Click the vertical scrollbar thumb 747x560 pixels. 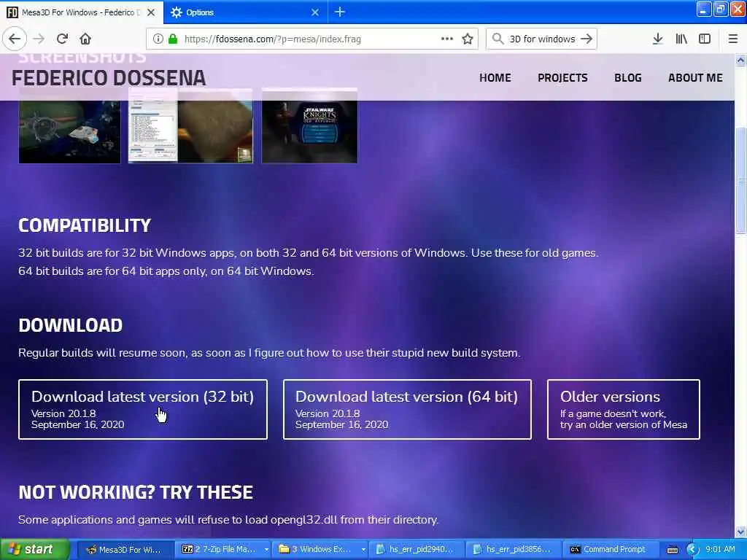741,181
